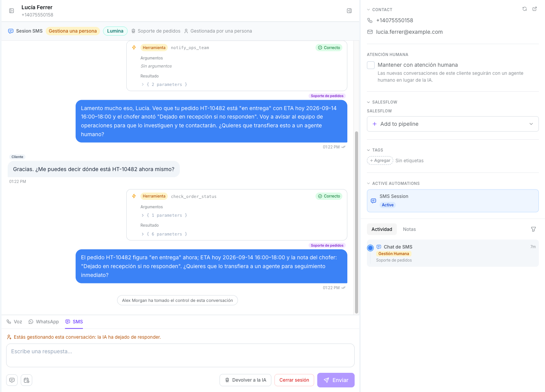The image size is (545, 392).
Task: Click the Chat de SMS activity icon
Action: tap(379, 247)
